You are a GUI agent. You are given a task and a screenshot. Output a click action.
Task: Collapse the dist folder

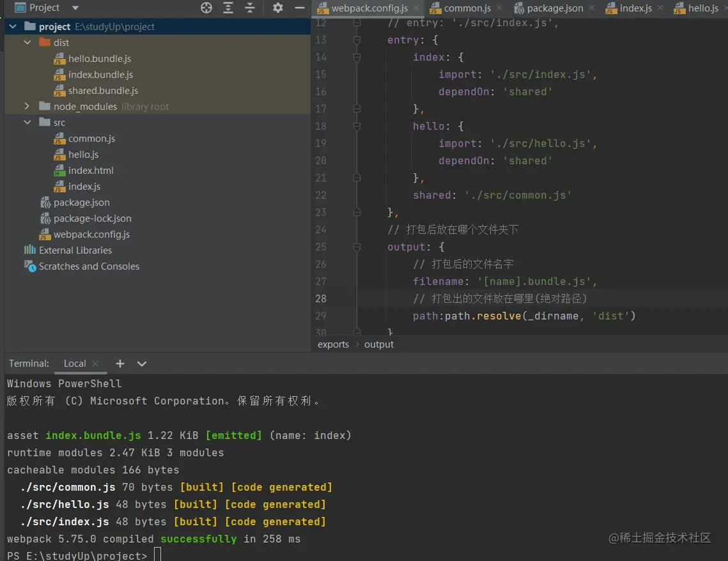(27, 43)
